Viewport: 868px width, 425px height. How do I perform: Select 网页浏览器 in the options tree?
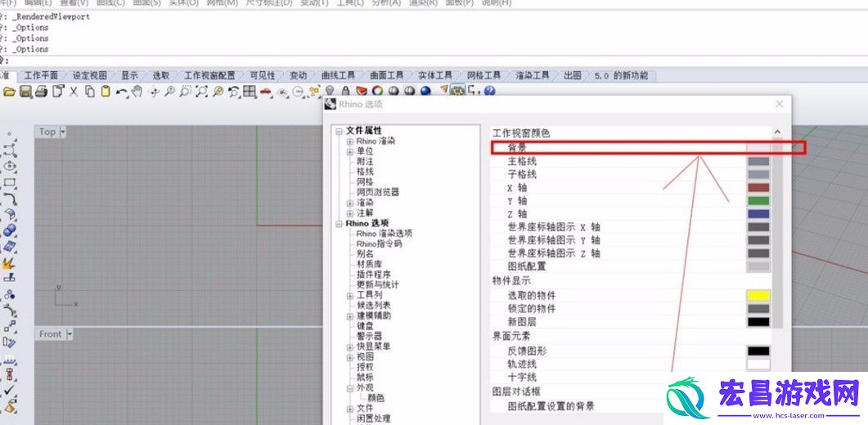[x=377, y=193]
